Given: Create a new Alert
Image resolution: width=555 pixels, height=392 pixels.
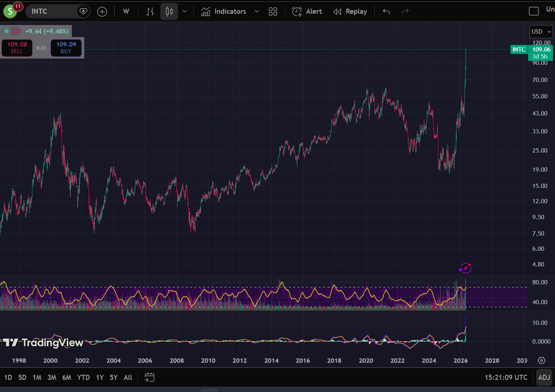Looking at the screenshot, I should (307, 11).
